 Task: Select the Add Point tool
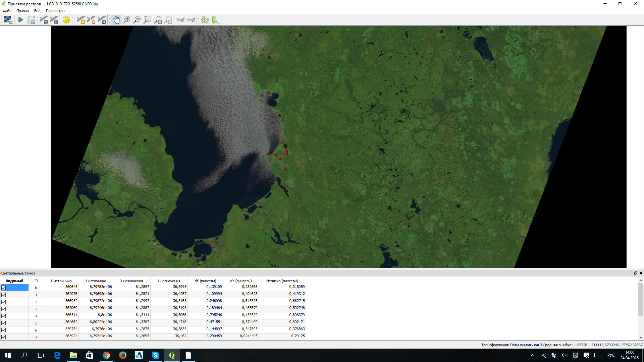pyautogui.click(x=81, y=20)
